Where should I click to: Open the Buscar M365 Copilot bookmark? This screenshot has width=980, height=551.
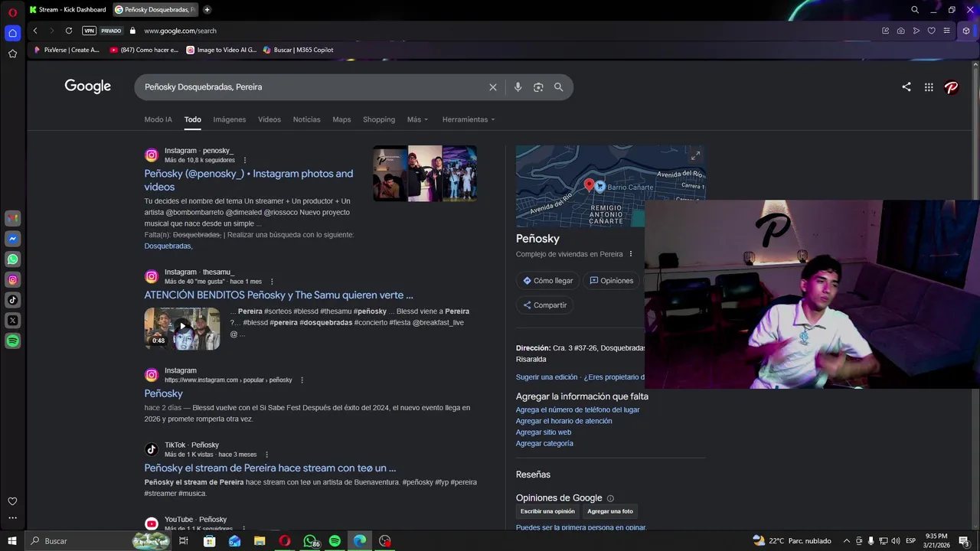(x=299, y=50)
